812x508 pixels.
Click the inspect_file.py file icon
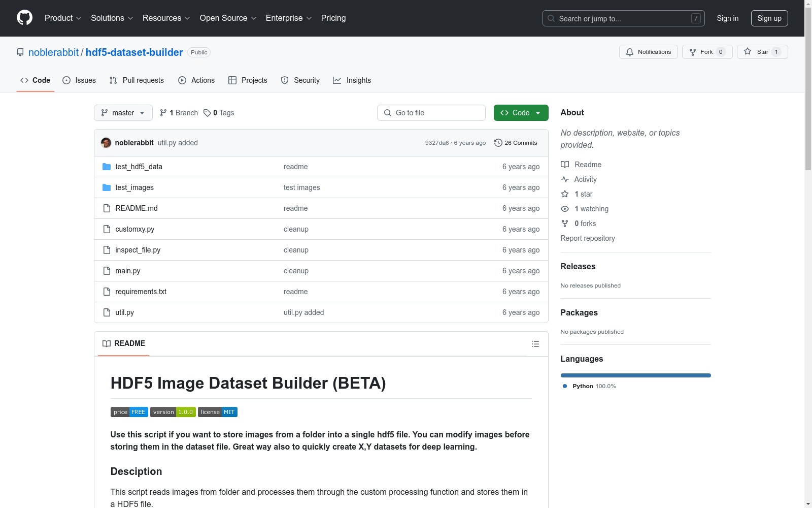click(107, 250)
